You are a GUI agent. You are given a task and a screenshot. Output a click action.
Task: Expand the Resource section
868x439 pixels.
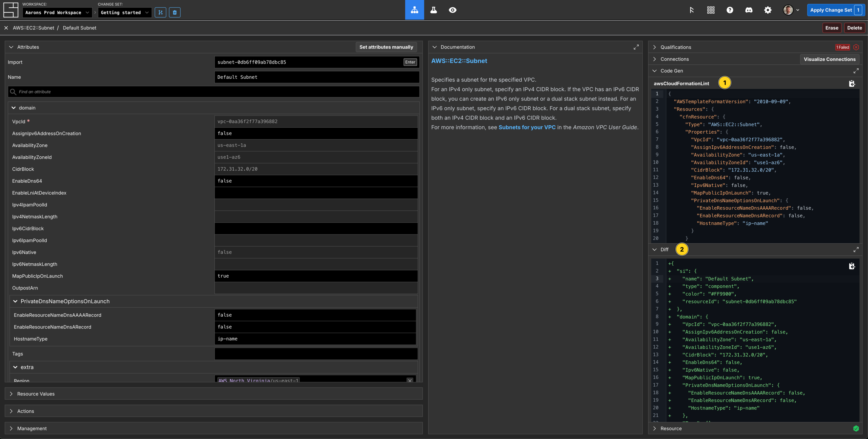[x=654, y=429]
